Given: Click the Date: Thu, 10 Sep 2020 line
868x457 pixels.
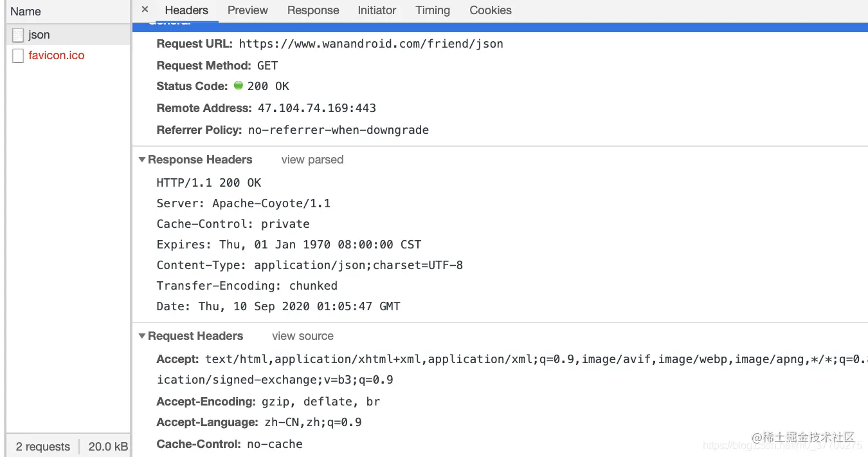Looking at the screenshot, I should [x=278, y=306].
